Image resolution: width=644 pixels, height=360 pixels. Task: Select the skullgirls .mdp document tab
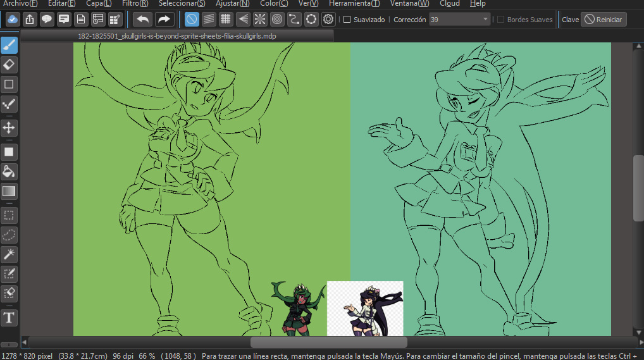177,36
